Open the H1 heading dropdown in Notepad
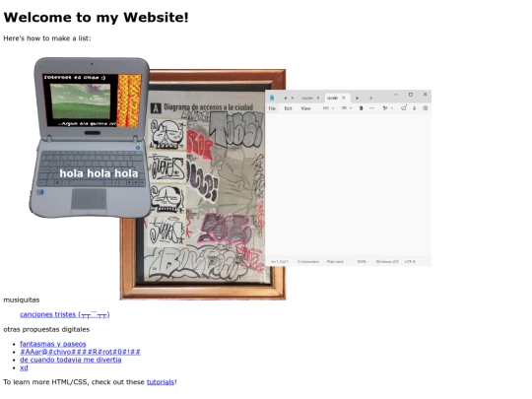Viewport: 532px width, 399px height. click(328, 108)
